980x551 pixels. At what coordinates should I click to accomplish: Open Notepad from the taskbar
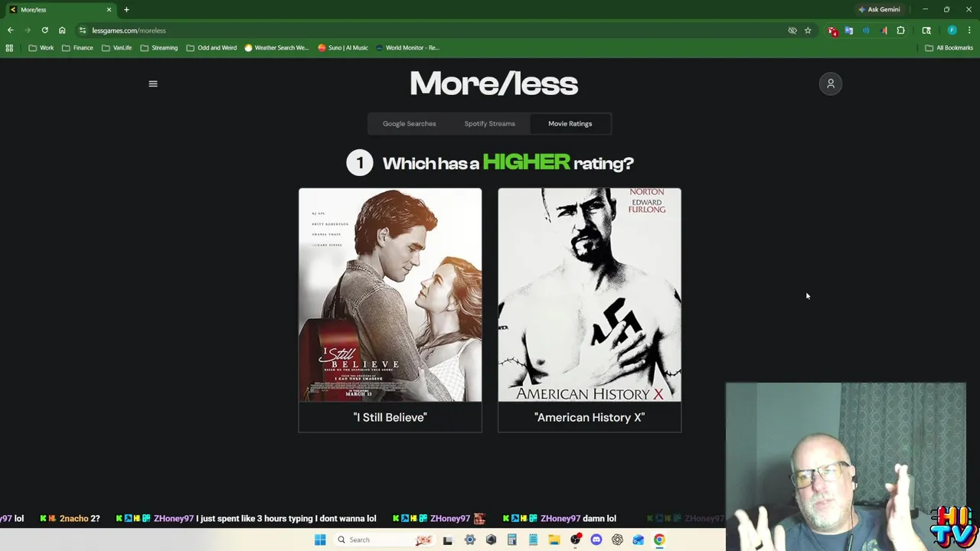[533, 540]
